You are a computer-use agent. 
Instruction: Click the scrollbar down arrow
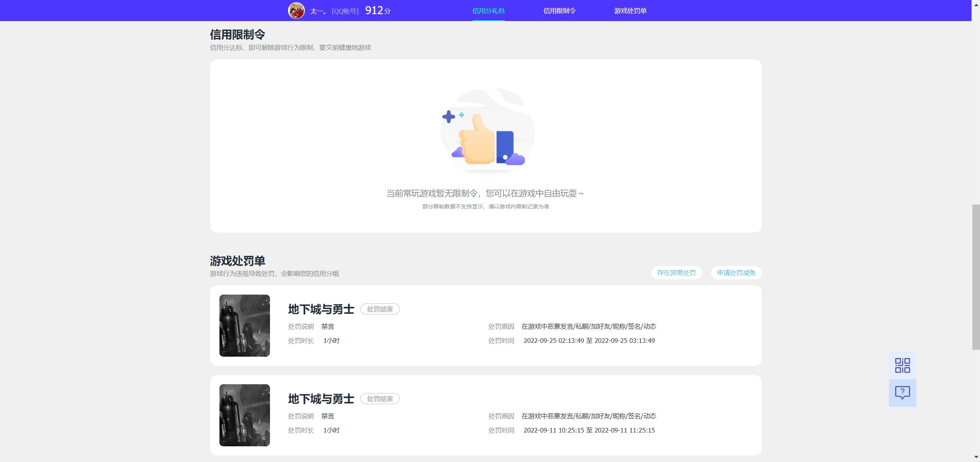pyautogui.click(x=975, y=457)
